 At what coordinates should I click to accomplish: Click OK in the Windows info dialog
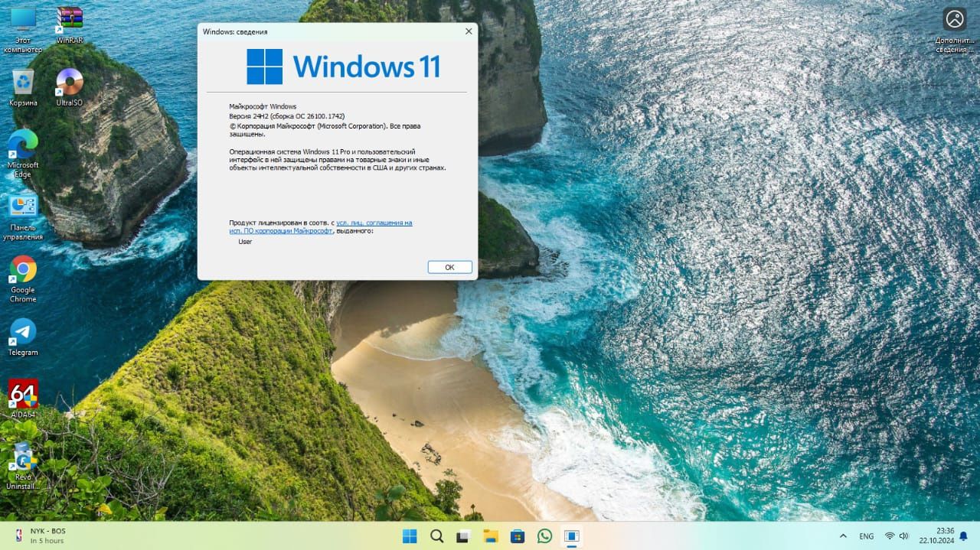[449, 267]
